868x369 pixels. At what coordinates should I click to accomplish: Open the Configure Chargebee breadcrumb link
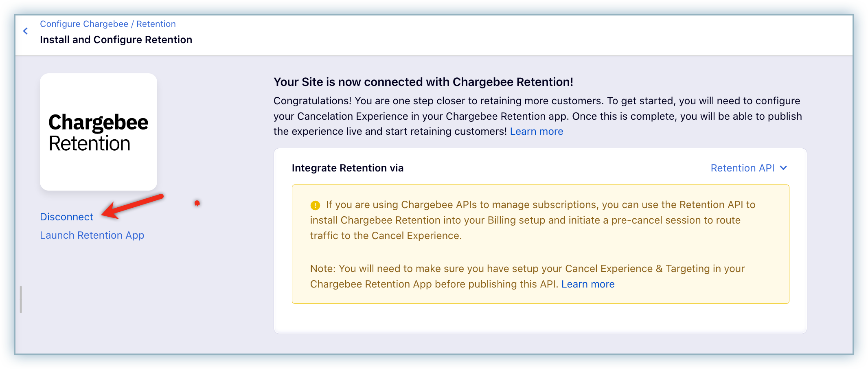click(84, 24)
